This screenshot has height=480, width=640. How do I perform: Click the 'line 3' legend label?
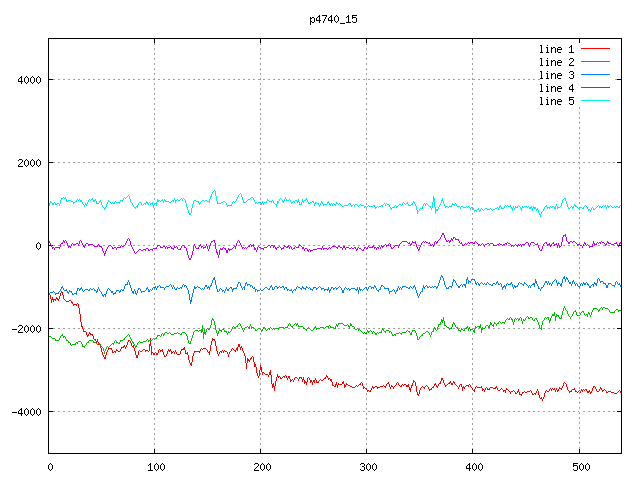coord(556,75)
